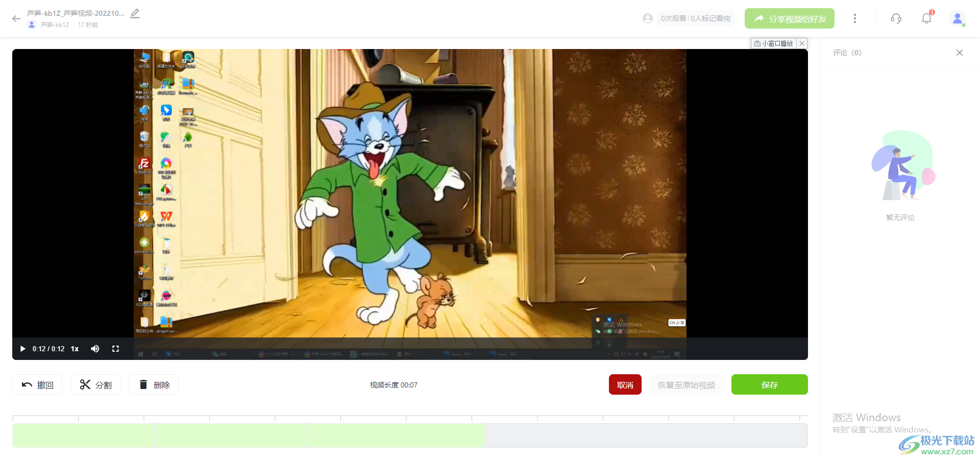The width and height of the screenshot is (980, 460).
Task: Close the 评论 comments panel
Action: click(960, 53)
